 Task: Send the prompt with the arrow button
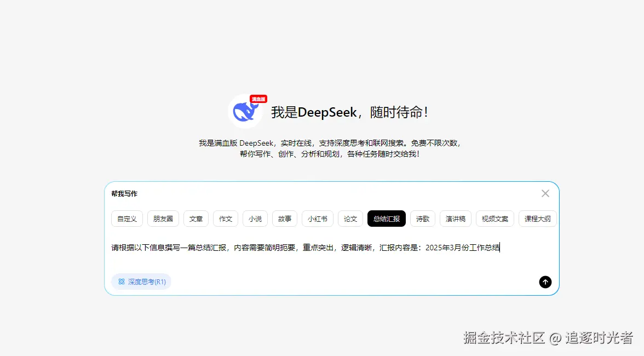[x=545, y=282]
